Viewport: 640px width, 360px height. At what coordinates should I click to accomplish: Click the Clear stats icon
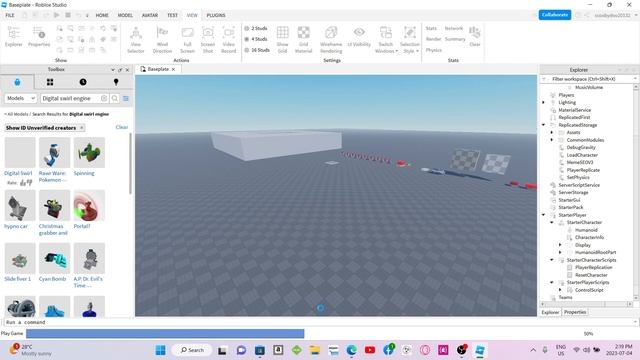point(475,36)
